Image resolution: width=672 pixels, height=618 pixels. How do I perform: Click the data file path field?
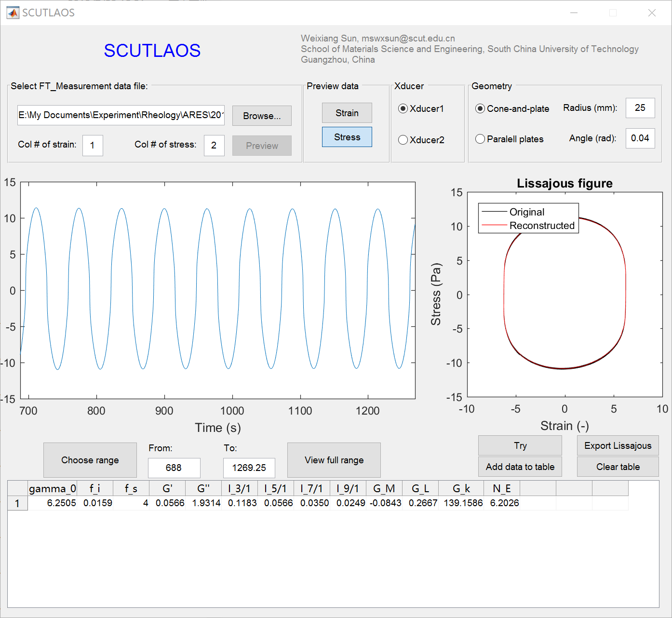tap(121, 115)
